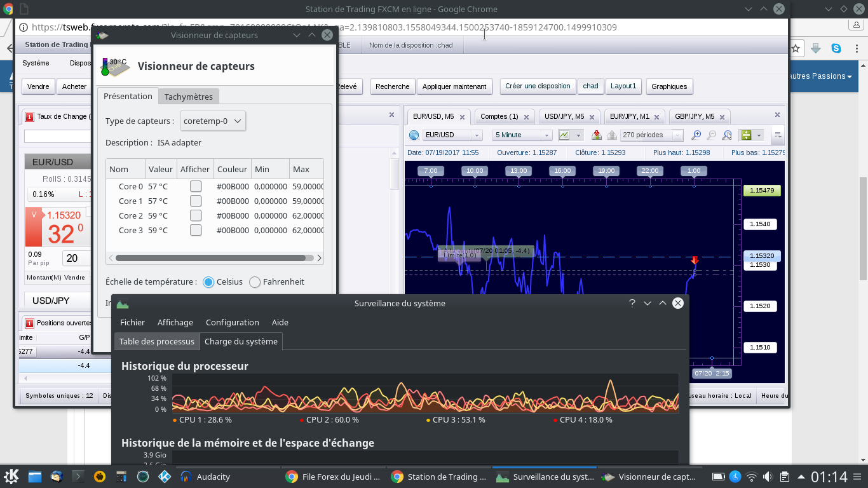Tick the Afficher checkbox for Core 3
Viewport: 868px width, 488px height.
196,230
